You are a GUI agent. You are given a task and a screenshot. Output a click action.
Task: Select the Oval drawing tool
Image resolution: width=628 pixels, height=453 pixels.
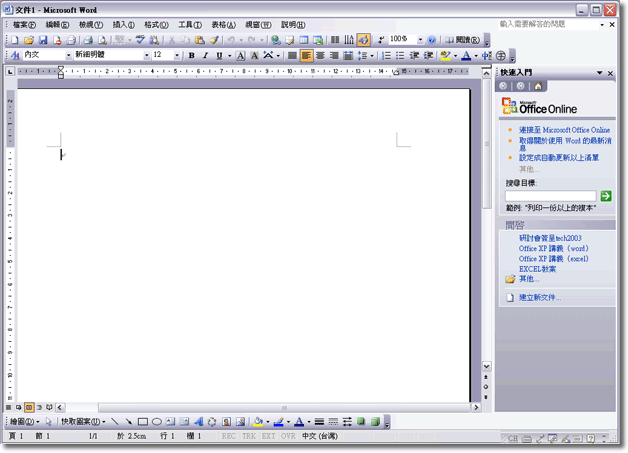[x=157, y=422]
